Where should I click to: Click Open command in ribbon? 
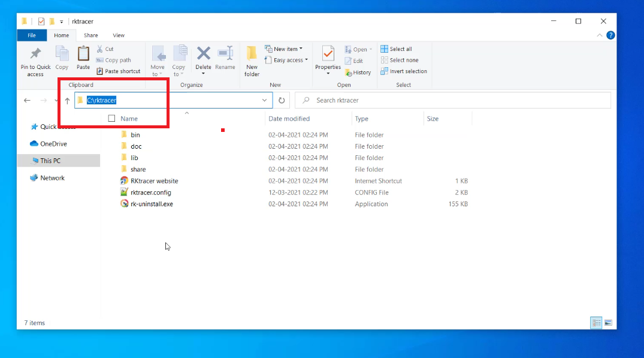point(358,49)
